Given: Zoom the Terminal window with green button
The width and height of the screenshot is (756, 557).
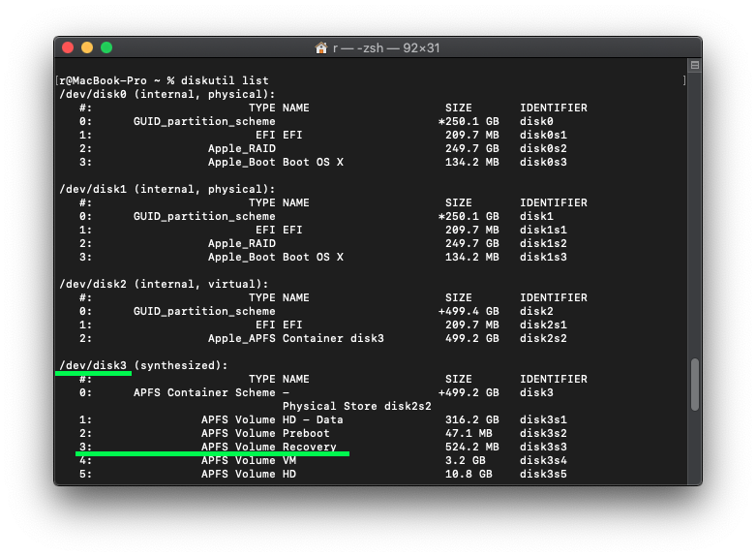Looking at the screenshot, I should (x=106, y=47).
